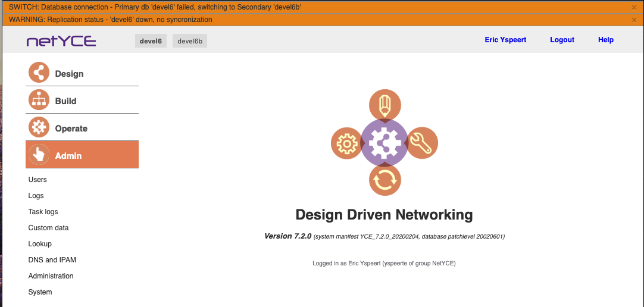Click the Build hierarchy icon in sidebar
This screenshot has width=644, height=307.
39,101
